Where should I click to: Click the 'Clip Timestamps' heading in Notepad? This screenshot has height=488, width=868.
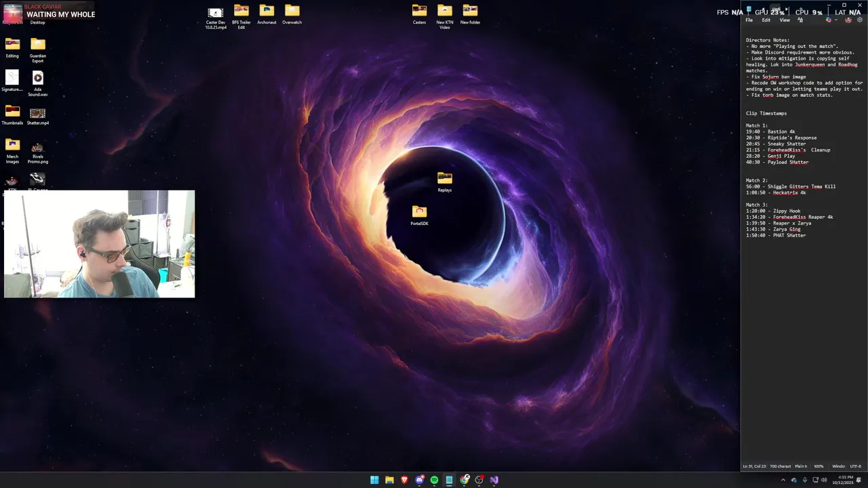pyautogui.click(x=766, y=113)
